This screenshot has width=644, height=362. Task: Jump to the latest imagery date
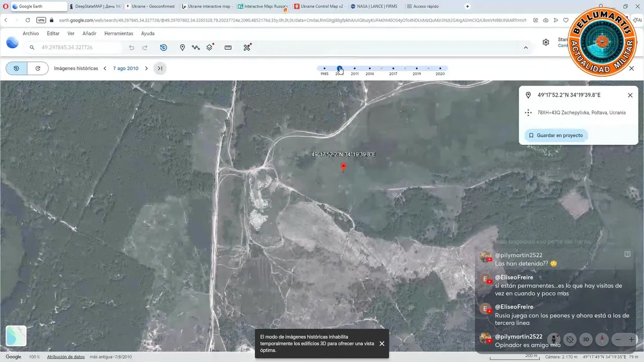pos(160,68)
